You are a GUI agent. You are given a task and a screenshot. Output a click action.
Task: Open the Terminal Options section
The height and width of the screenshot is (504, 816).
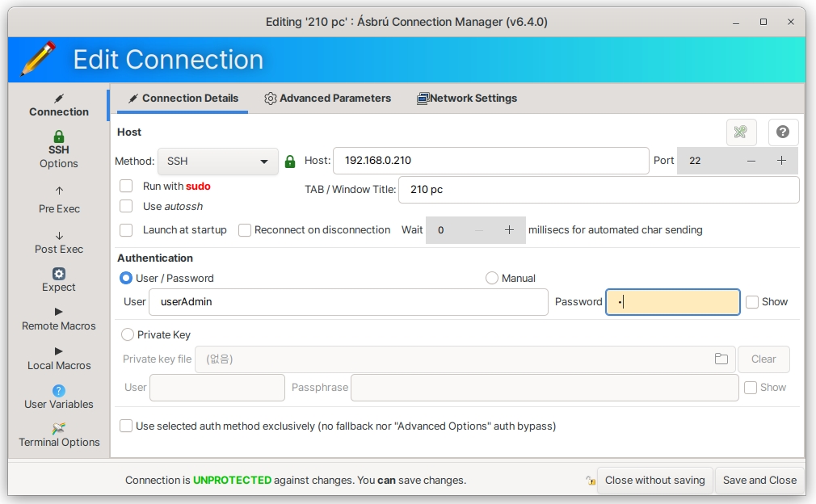pyautogui.click(x=59, y=435)
